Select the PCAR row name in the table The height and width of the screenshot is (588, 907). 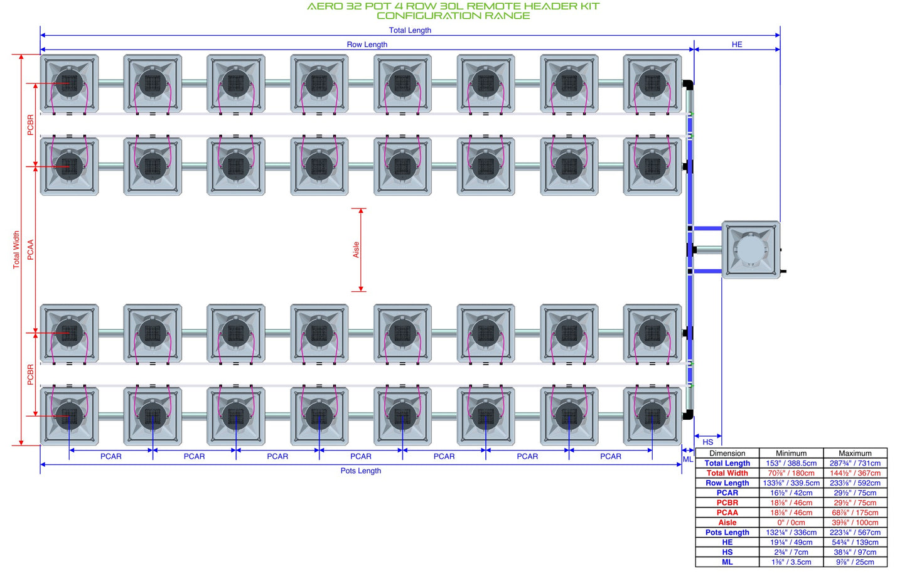[x=727, y=493]
